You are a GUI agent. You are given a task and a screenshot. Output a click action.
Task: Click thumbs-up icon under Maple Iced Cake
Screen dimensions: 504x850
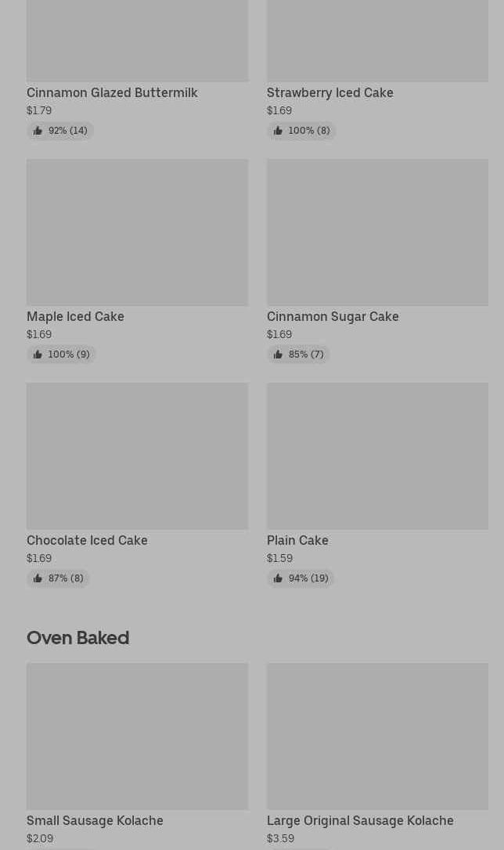(x=38, y=355)
